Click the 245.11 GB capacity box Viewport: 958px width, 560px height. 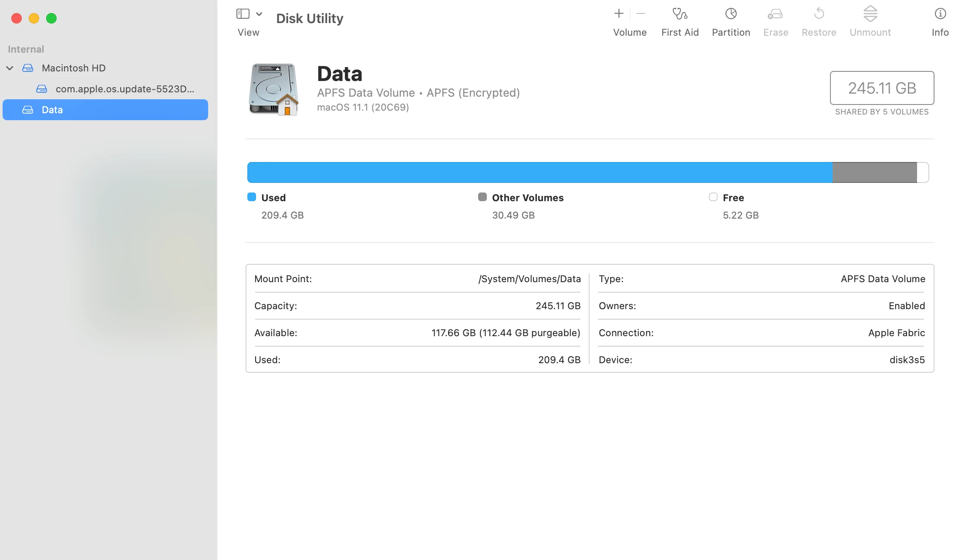click(882, 88)
